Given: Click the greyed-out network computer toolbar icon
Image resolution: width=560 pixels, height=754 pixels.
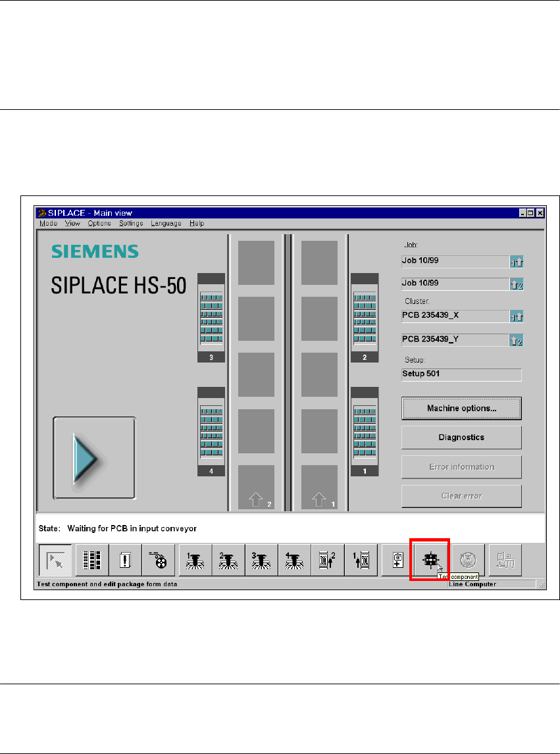Looking at the screenshot, I should [505, 560].
